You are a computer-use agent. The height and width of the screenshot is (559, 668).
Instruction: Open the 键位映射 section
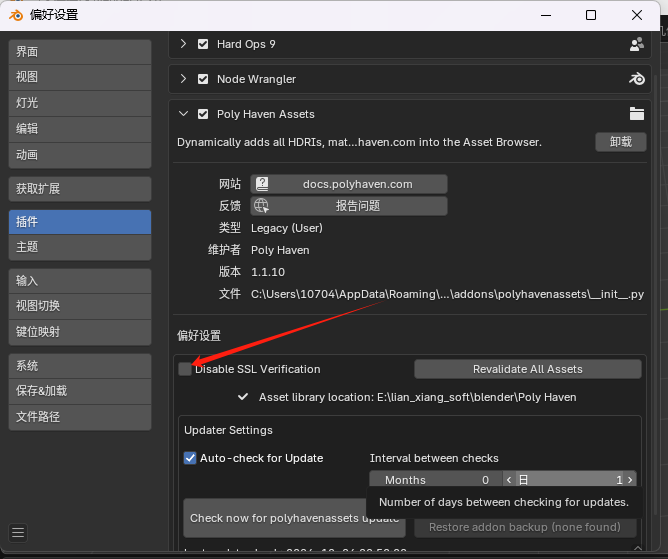point(80,332)
